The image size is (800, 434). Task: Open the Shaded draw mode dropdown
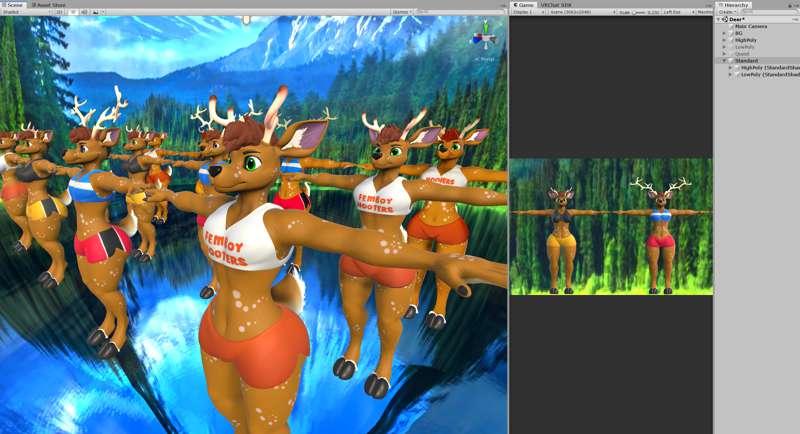[x=26, y=12]
